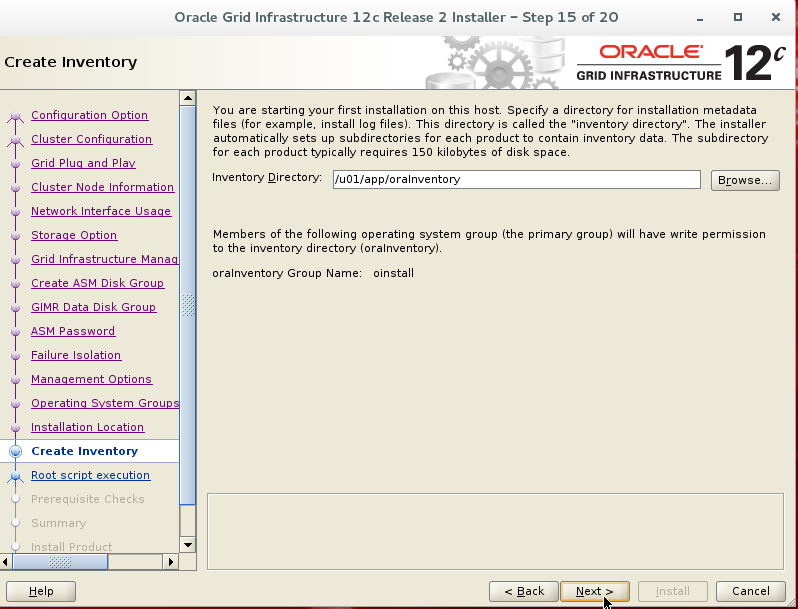This screenshot has height=609, width=798.
Task: Jump to Cluster Node Information
Action: 102,187
